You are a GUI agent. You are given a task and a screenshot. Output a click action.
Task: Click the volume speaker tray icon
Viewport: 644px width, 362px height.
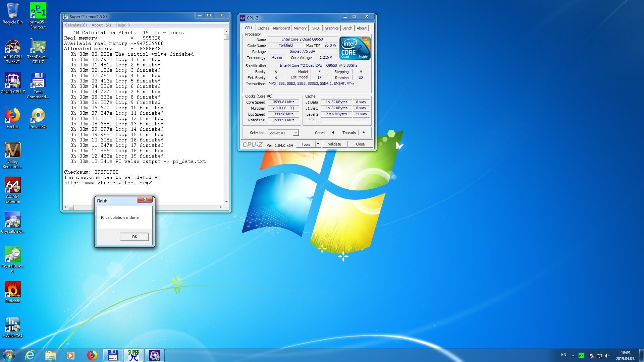click(x=607, y=356)
